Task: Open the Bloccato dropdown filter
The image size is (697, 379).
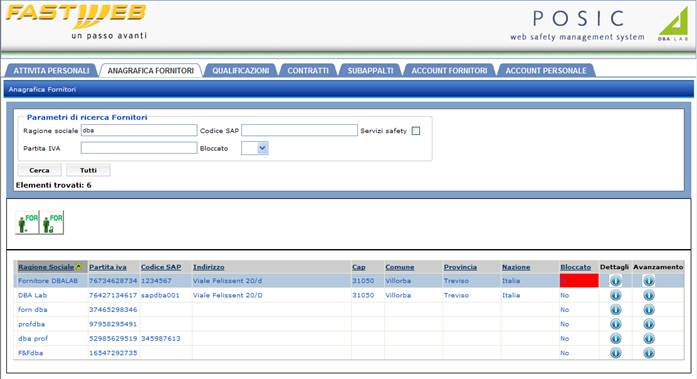Action: click(x=255, y=148)
